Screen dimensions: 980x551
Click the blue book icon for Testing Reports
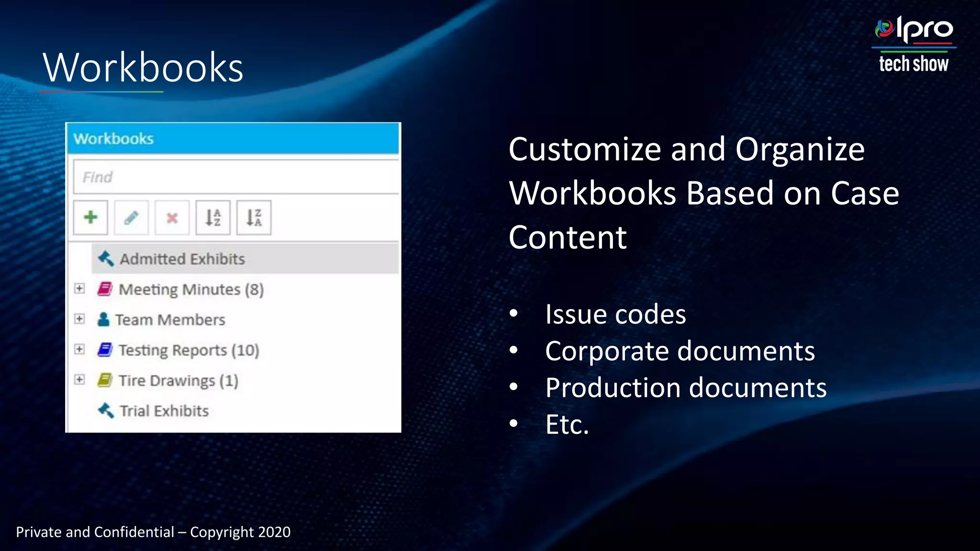[x=105, y=350]
